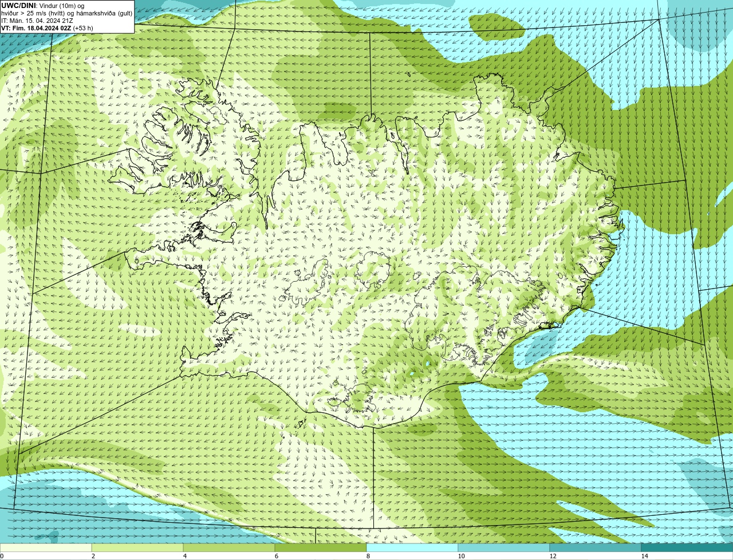Screen dimensions: 733x560
Task: Click the legend scale label '6'
Action: coord(276,556)
